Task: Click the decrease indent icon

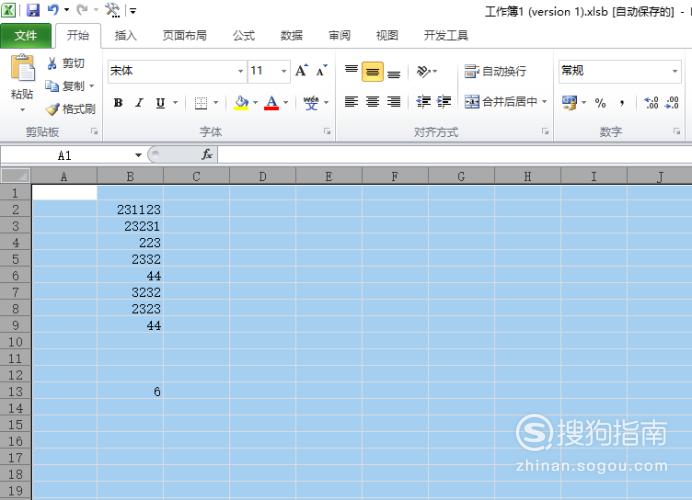Action: pyautogui.click(x=423, y=102)
